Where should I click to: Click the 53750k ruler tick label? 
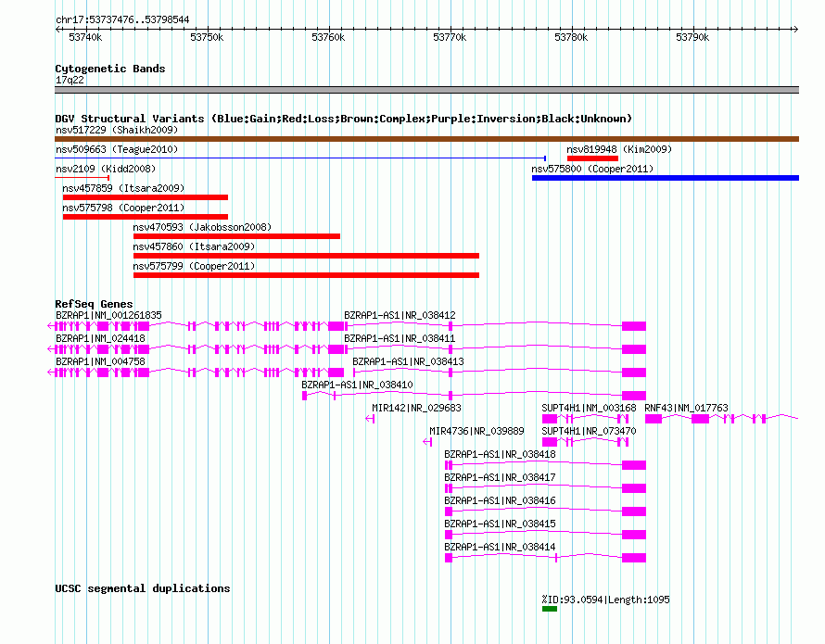(x=207, y=37)
